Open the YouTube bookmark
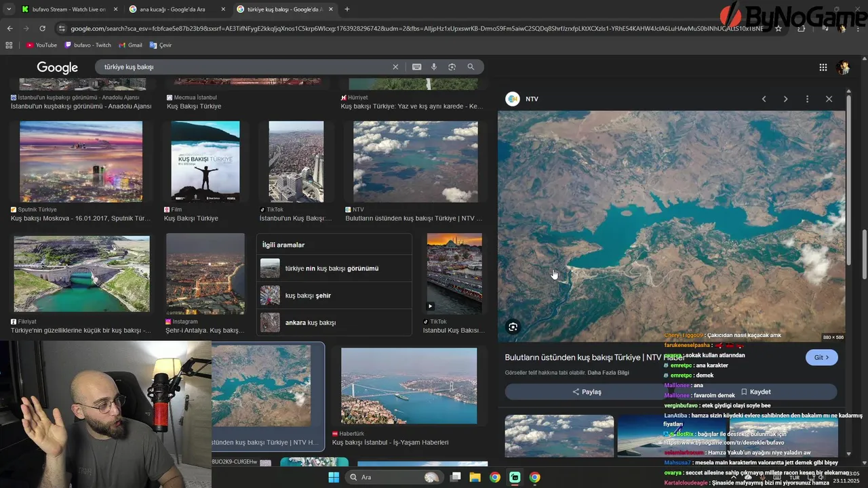This screenshot has width=868, height=488. tap(41, 45)
